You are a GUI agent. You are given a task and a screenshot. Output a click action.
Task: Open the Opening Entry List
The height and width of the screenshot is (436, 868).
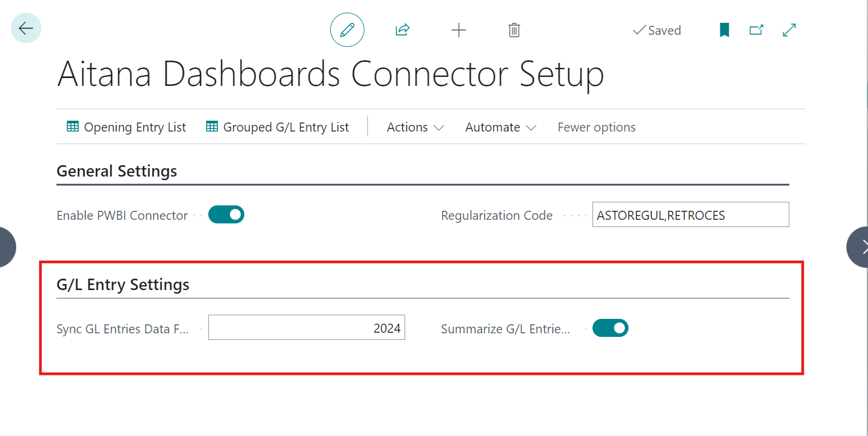(x=126, y=127)
